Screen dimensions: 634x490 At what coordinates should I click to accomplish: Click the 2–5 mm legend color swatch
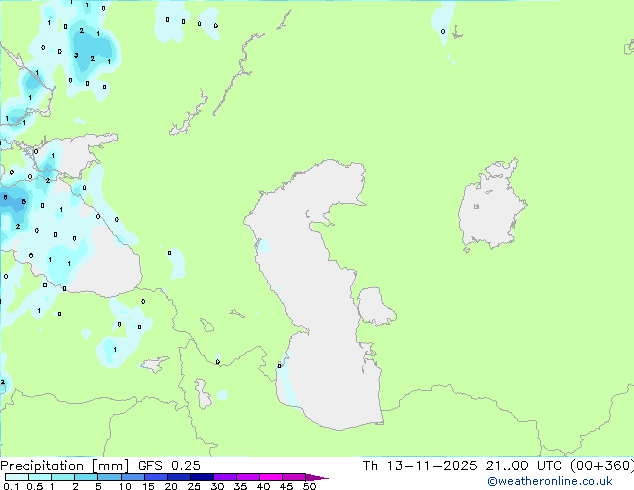[x=86, y=477]
